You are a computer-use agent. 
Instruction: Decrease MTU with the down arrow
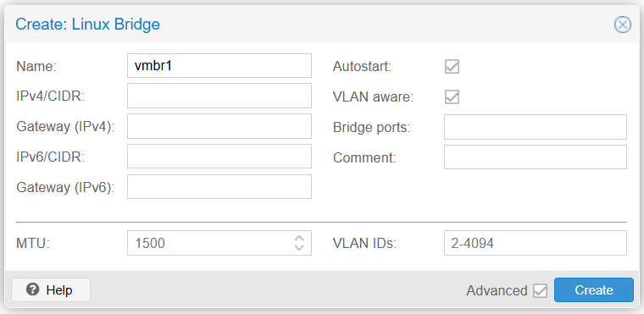coord(299,247)
